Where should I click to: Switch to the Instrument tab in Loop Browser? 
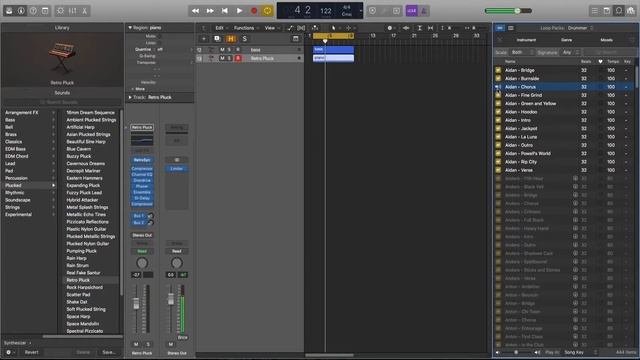click(527, 40)
